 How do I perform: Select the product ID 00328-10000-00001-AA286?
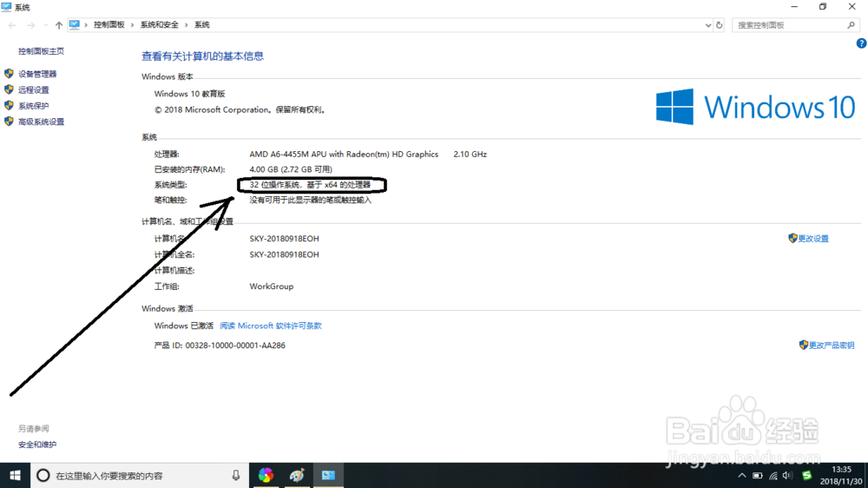coord(235,345)
